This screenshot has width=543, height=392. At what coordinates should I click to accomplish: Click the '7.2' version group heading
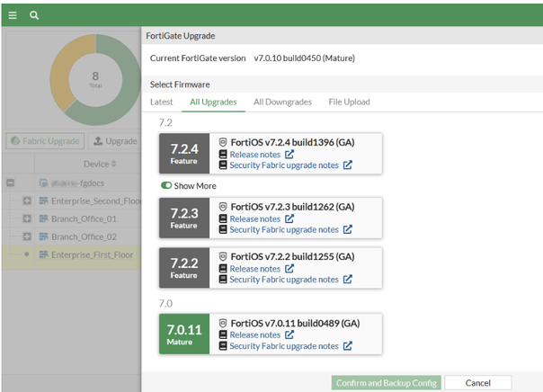pyautogui.click(x=165, y=122)
